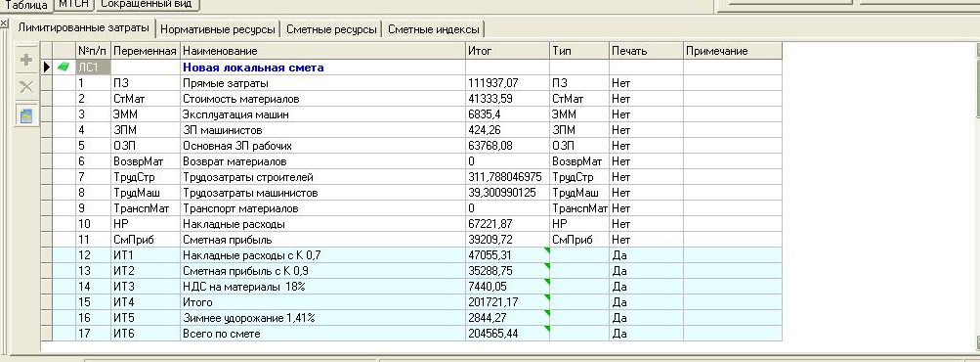The image size is (980, 362).
Task: Click Печать value Да in row Всего по смете
Action: (x=646, y=334)
